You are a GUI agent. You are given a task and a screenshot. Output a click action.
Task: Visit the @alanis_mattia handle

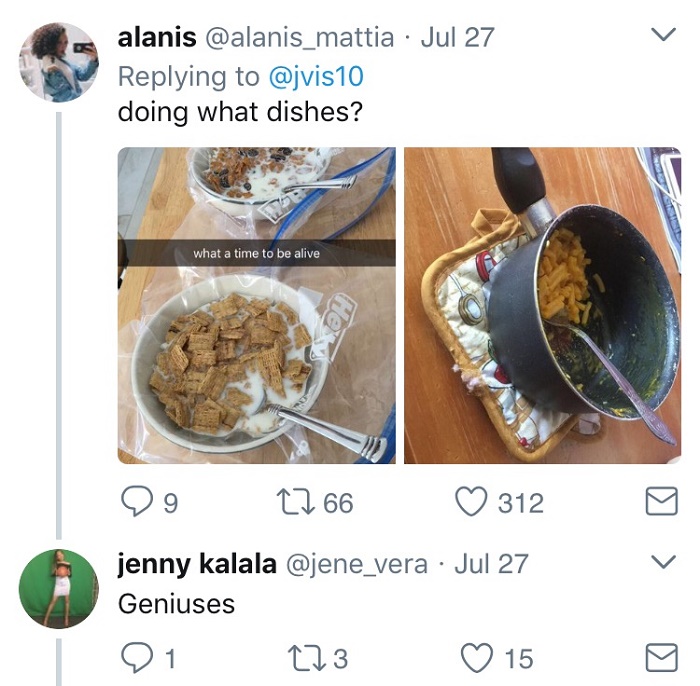click(x=299, y=38)
